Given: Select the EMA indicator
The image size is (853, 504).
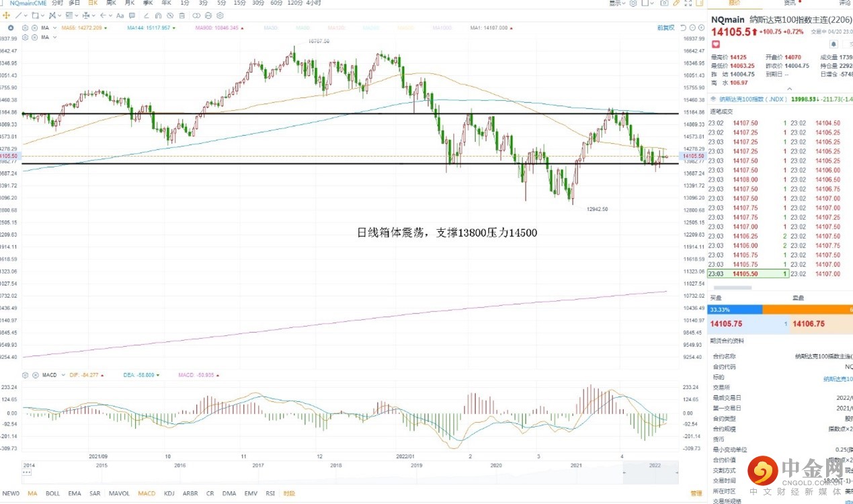Looking at the screenshot, I should click(75, 493).
